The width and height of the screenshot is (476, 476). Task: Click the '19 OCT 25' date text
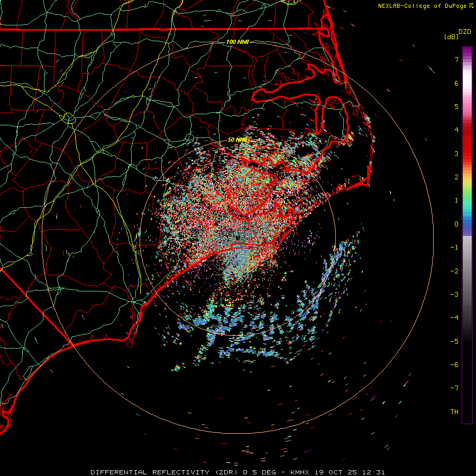[x=335, y=472]
